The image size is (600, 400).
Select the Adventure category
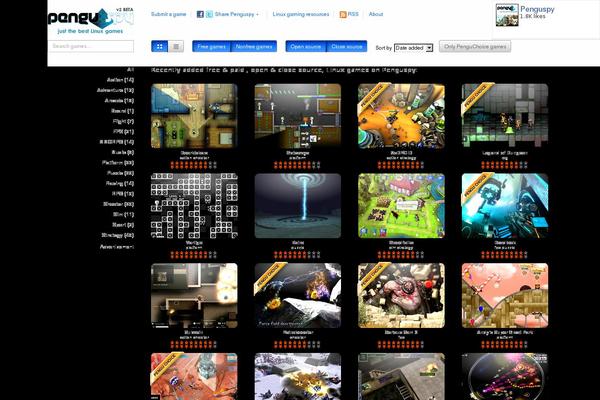115,90
